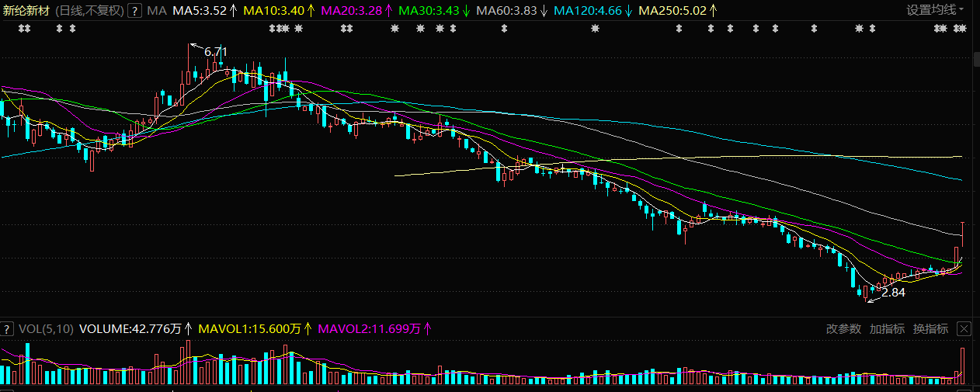Select the MA30:3.43 value
The image size is (980, 392).
[427, 11]
